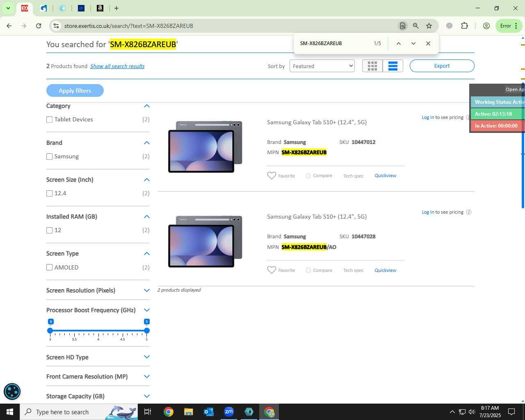
Task: Bookmark this page with star icon
Action: [x=429, y=26]
